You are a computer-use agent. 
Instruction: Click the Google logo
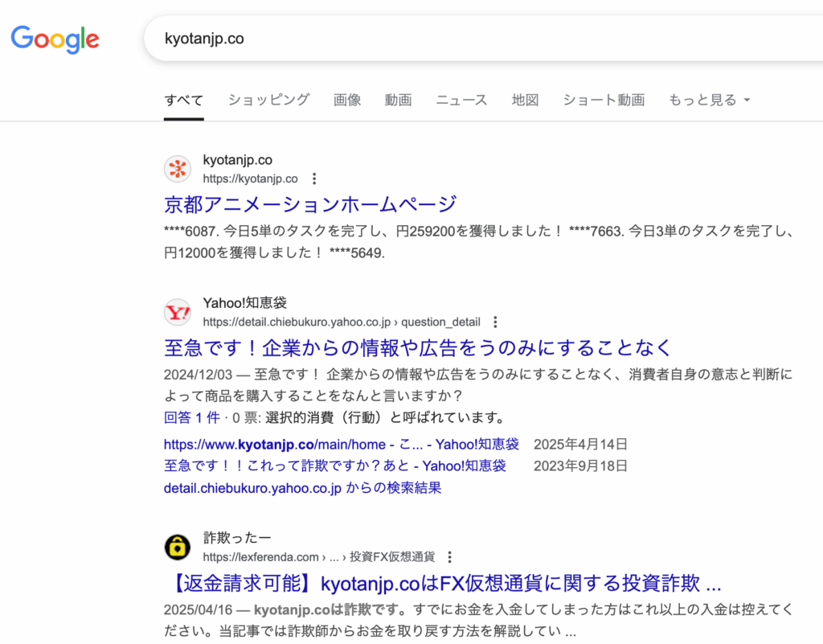[x=55, y=39]
